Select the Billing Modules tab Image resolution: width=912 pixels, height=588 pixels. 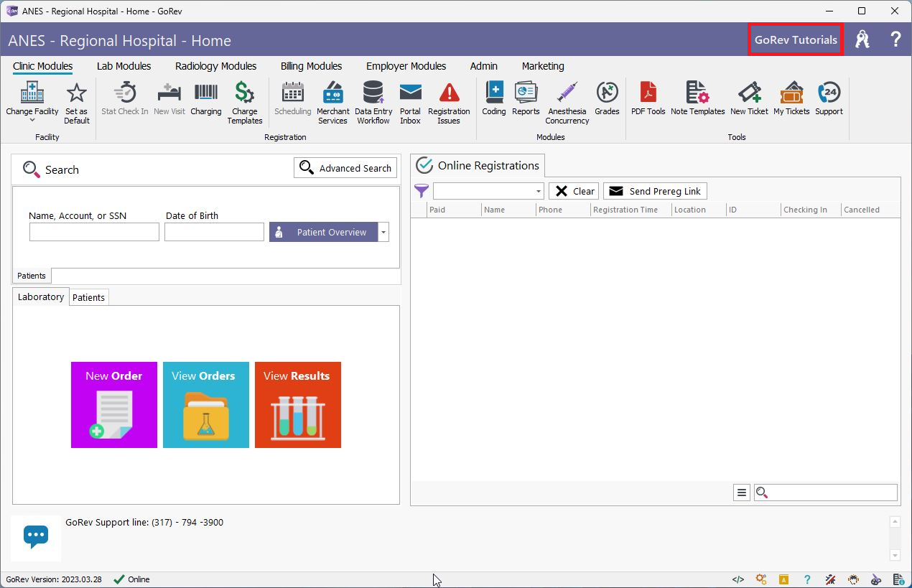(312, 66)
